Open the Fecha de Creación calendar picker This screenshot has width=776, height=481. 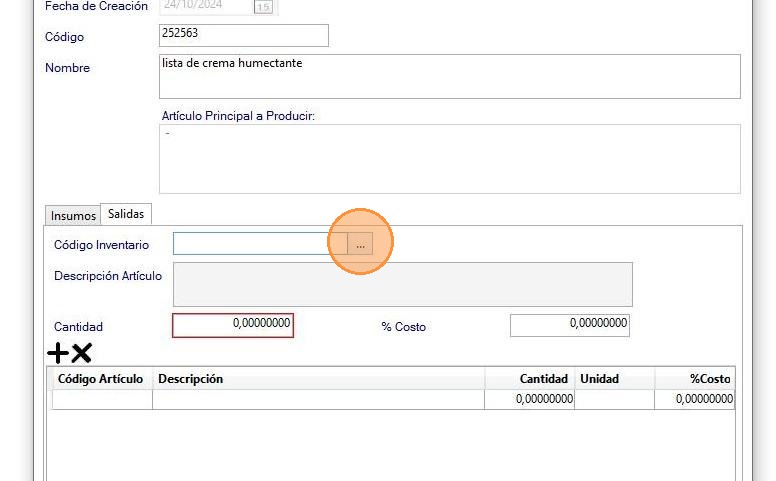point(263,7)
